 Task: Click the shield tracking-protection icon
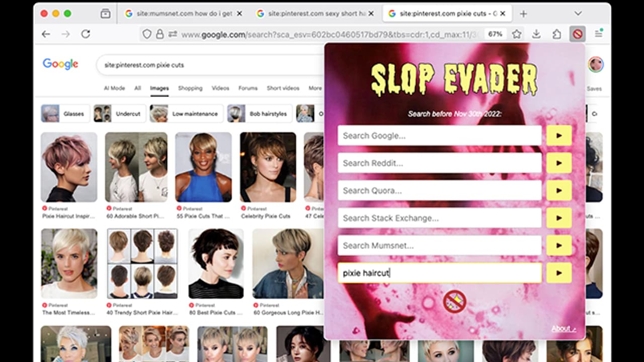[146, 34]
